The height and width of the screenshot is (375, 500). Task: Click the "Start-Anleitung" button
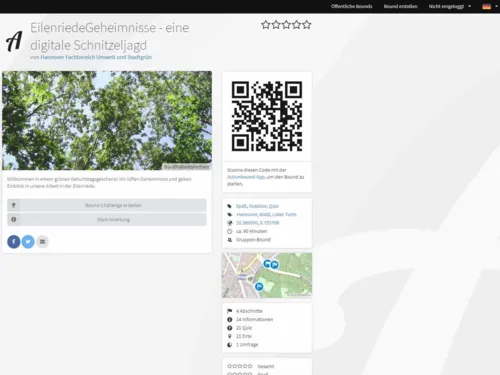(x=107, y=220)
